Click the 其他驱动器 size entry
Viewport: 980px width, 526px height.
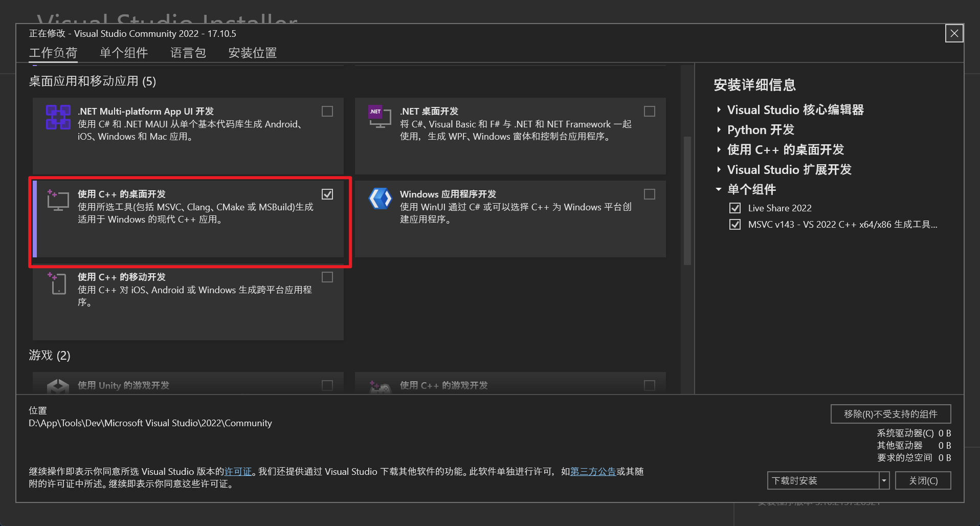(x=914, y=446)
